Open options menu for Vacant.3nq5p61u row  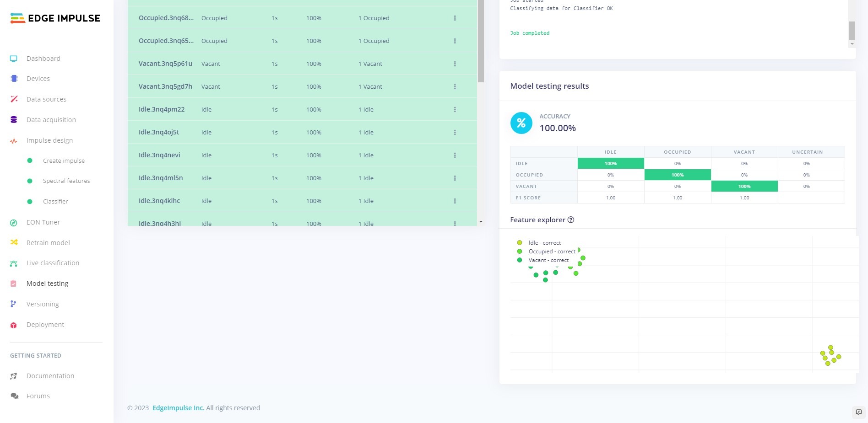[x=455, y=64]
